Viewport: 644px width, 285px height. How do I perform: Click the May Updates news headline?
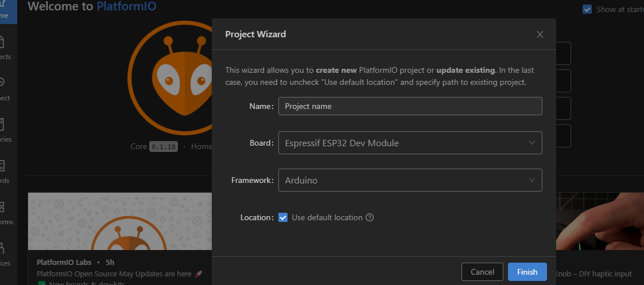click(x=119, y=274)
